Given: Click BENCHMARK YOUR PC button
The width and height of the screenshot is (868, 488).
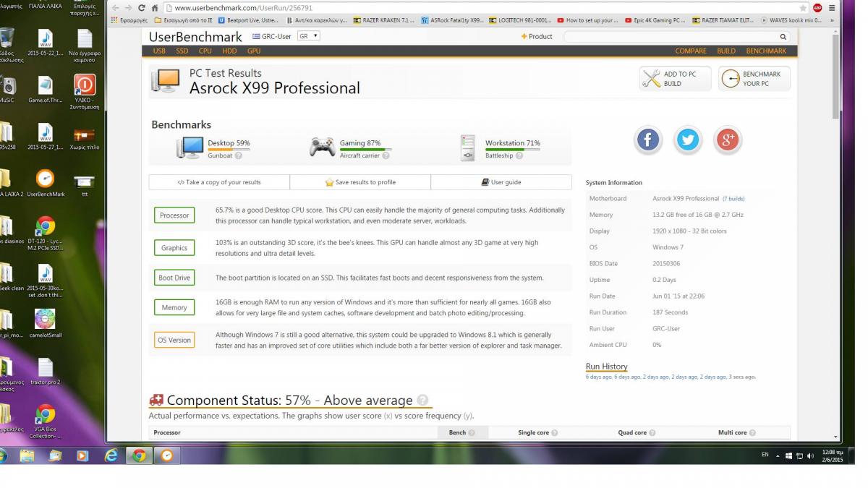Looking at the screenshot, I should [x=754, y=79].
